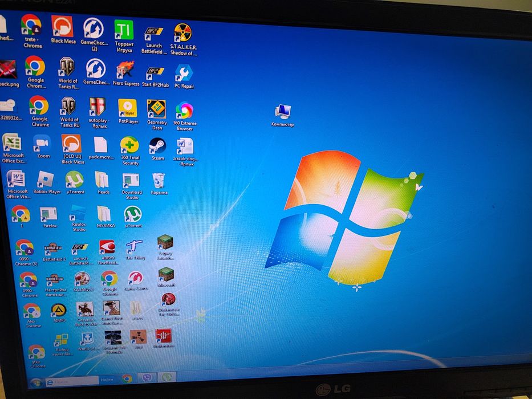The height and width of the screenshot is (399, 532).
Task: Open Microsoft Office Excel shortcut
Action: pos(13,148)
